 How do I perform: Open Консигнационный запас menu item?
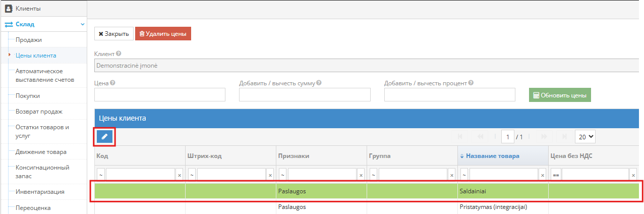point(42,172)
